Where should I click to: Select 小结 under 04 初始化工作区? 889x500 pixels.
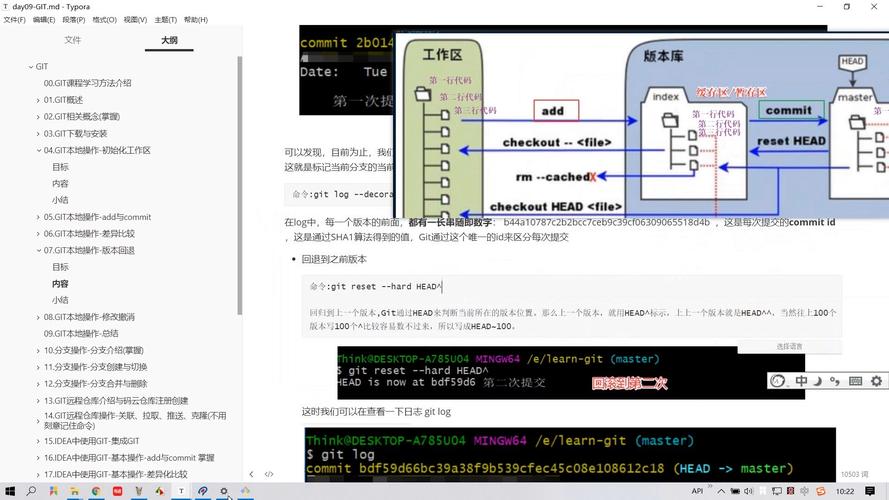[x=60, y=200]
